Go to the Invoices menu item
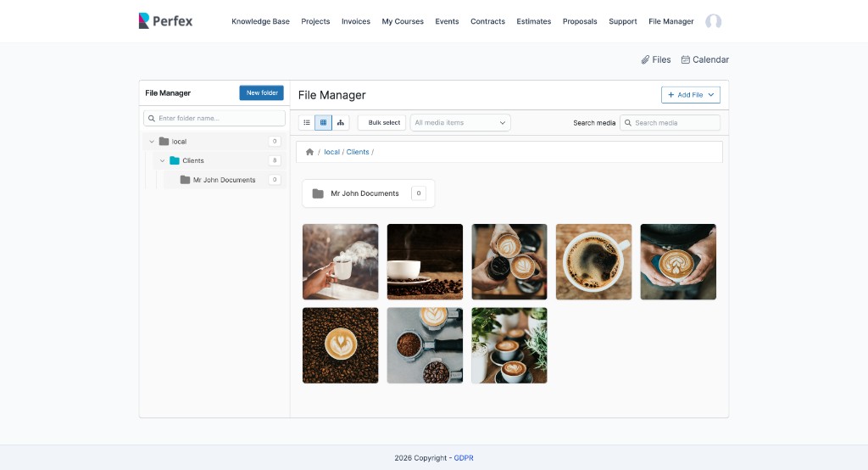 pyautogui.click(x=355, y=21)
